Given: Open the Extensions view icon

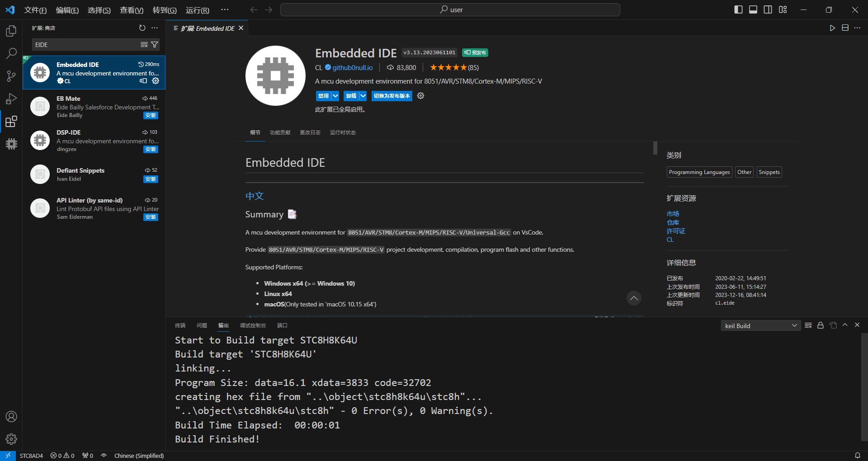Looking at the screenshot, I should coord(11,121).
